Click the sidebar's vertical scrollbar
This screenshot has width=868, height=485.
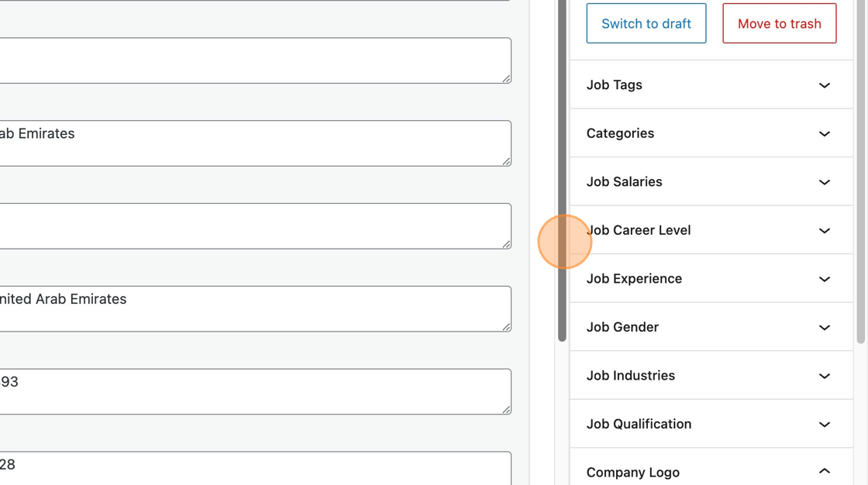coord(860,170)
